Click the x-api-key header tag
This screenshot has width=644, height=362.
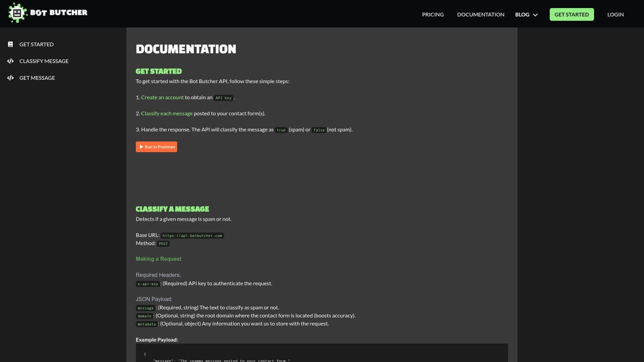click(148, 284)
